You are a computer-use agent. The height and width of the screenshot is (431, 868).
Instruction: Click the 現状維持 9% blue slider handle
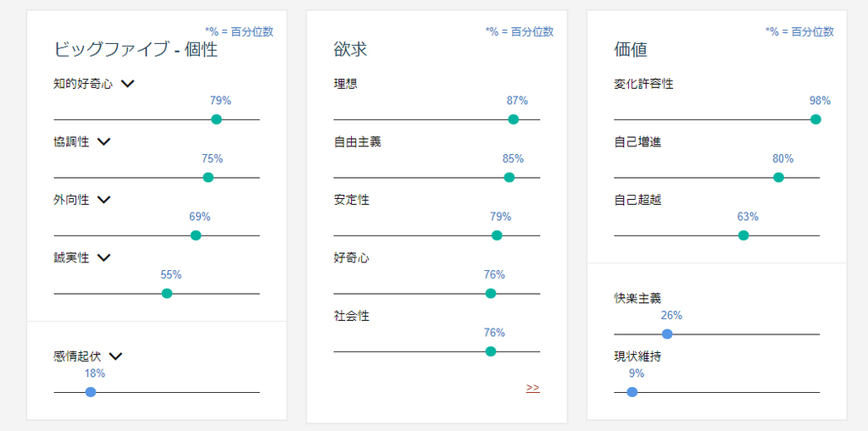pyautogui.click(x=632, y=392)
